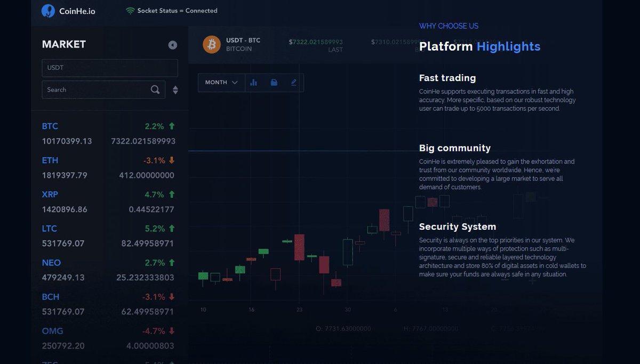Click the search magnifier icon
The height and width of the screenshot is (364, 640).
pyautogui.click(x=155, y=90)
